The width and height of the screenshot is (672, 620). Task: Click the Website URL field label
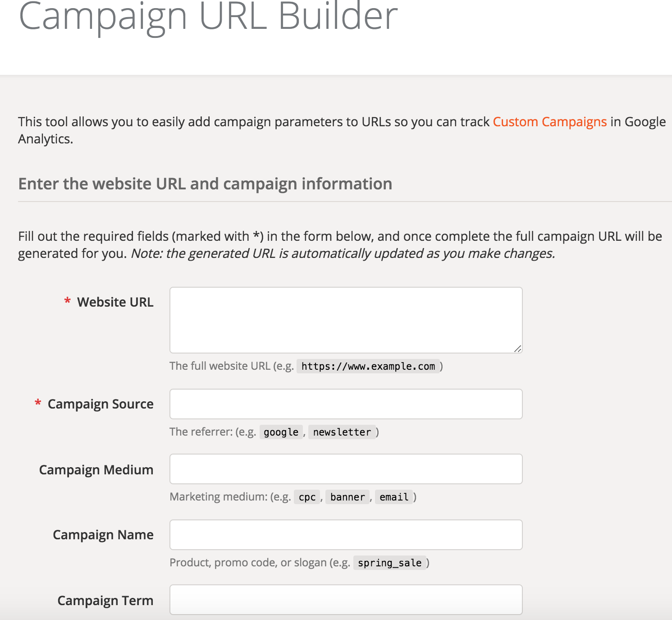click(115, 302)
